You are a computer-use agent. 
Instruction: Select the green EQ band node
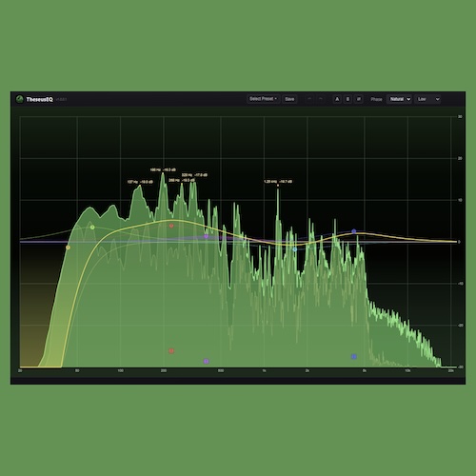coord(92,228)
